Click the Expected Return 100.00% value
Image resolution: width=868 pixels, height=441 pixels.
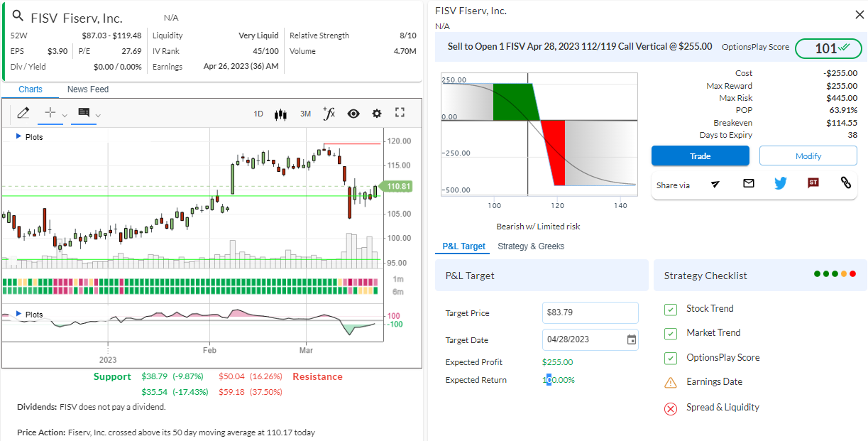coord(559,380)
